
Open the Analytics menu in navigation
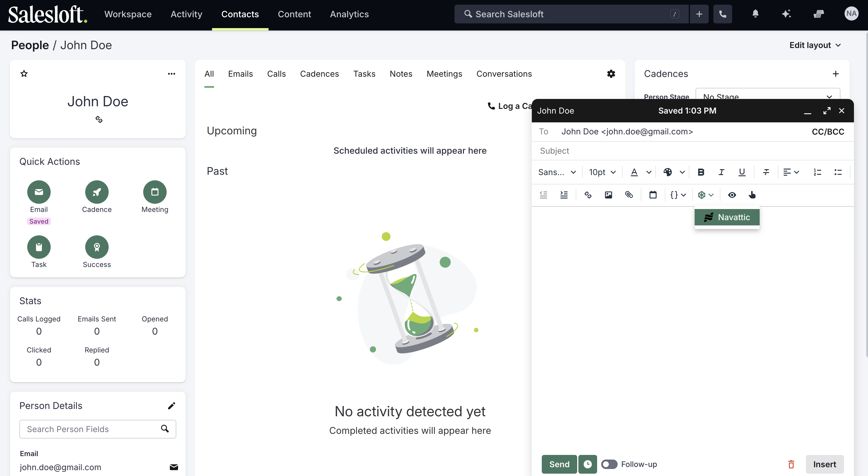(x=349, y=14)
